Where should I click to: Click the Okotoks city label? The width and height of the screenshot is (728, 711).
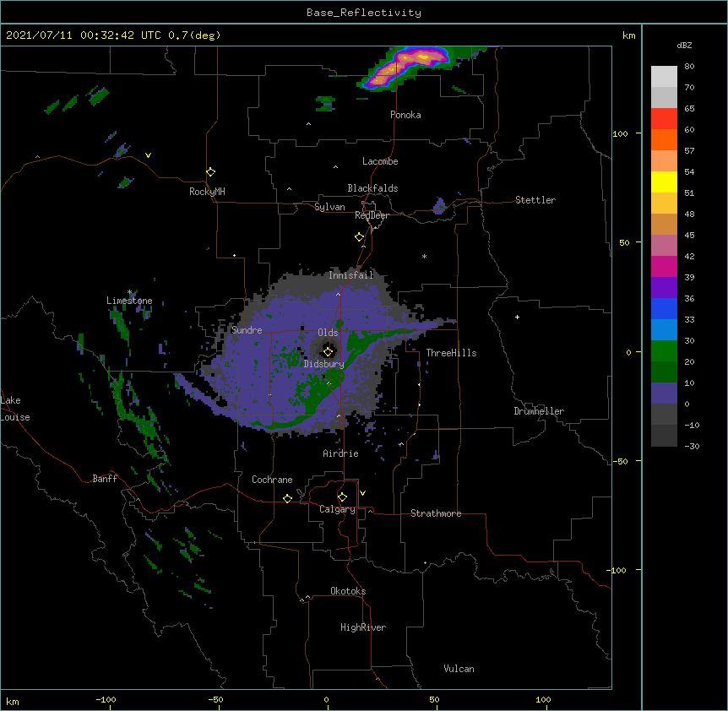point(348,591)
